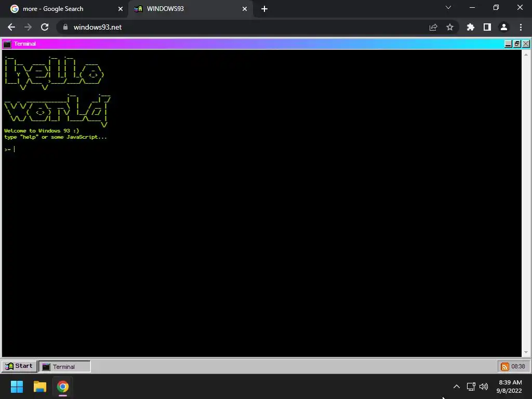Close the Terminal window

(x=526, y=44)
